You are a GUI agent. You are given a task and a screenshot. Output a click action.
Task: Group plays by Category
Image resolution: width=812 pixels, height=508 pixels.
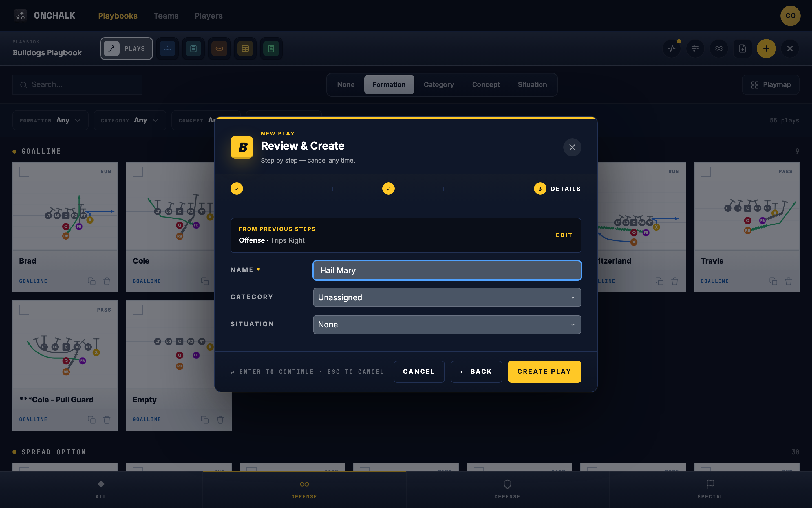438,85
